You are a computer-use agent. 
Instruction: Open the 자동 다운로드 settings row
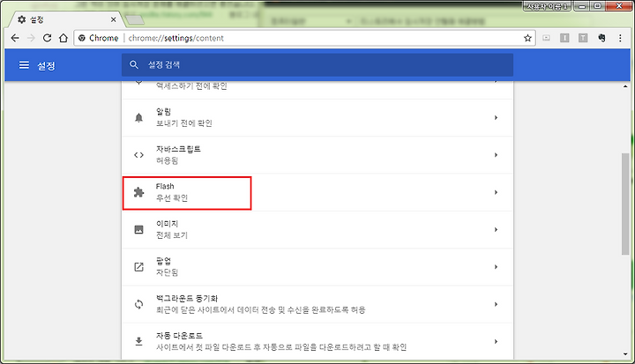317,341
